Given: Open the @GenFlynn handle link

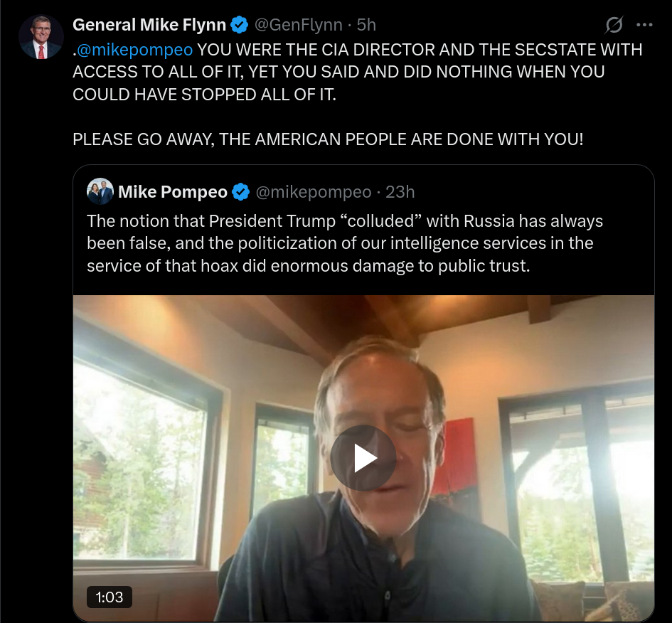Looking at the screenshot, I should point(298,25).
